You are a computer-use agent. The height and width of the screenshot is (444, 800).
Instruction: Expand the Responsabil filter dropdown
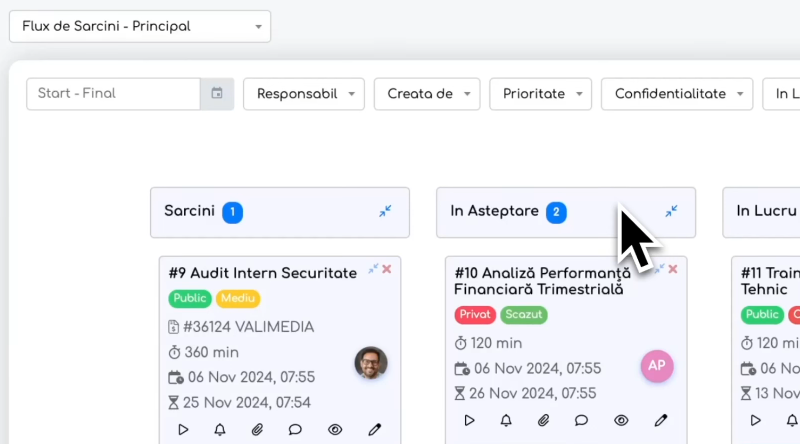click(x=303, y=94)
